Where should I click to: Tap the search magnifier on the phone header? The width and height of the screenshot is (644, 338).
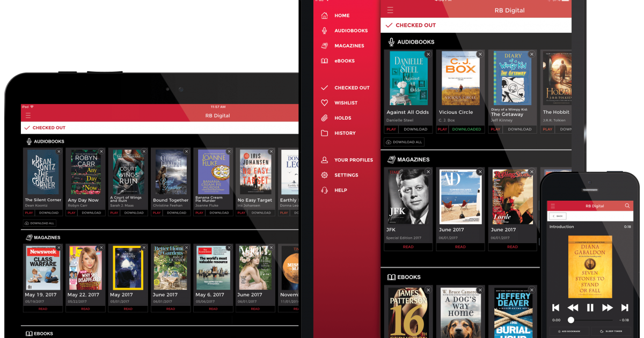627,206
